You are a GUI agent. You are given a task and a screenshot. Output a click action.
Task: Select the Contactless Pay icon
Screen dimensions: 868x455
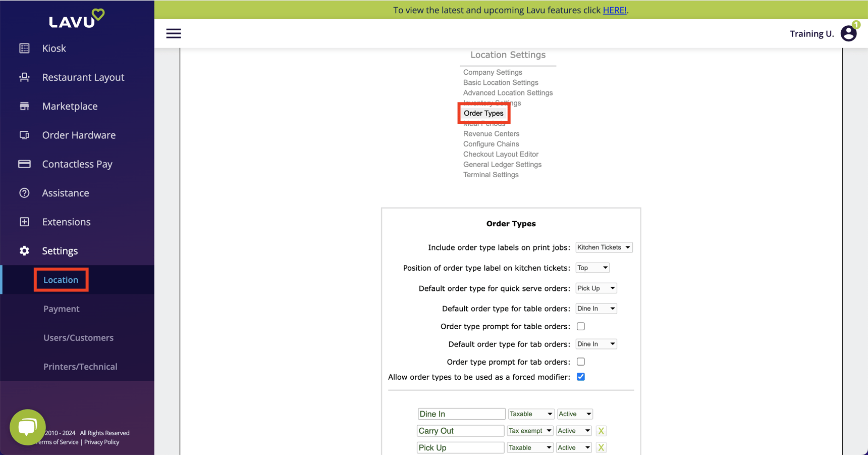(x=24, y=164)
